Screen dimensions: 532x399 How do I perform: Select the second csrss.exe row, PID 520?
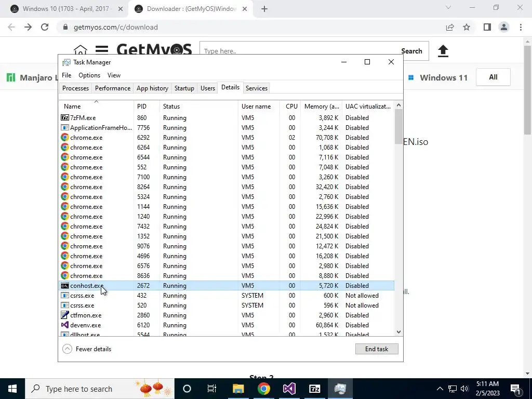point(227,305)
